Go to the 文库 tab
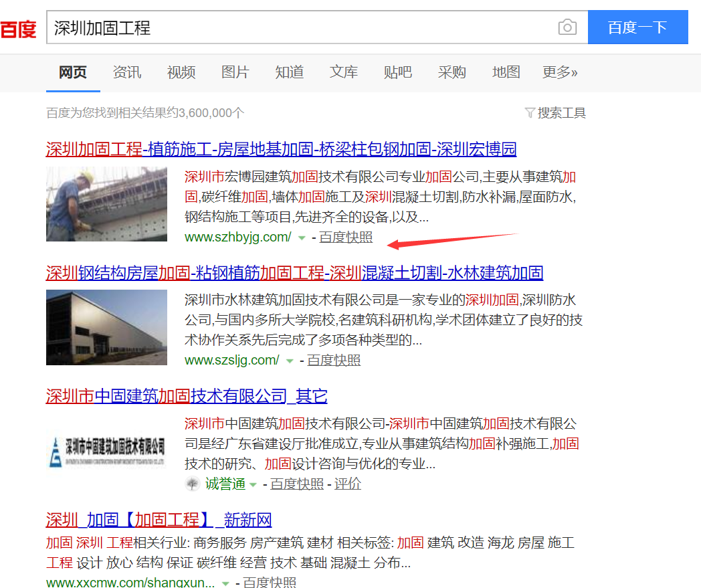 (x=343, y=72)
